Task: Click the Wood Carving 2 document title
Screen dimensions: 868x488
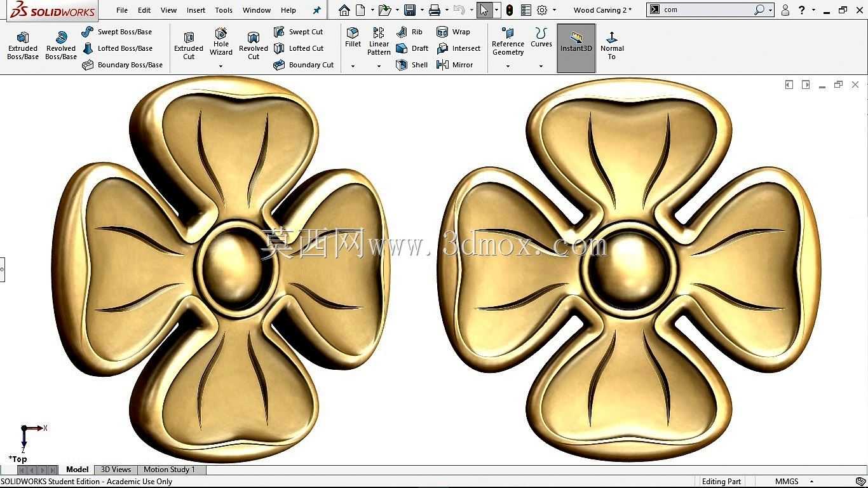Action: pyautogui.click(x=602, y=10)
